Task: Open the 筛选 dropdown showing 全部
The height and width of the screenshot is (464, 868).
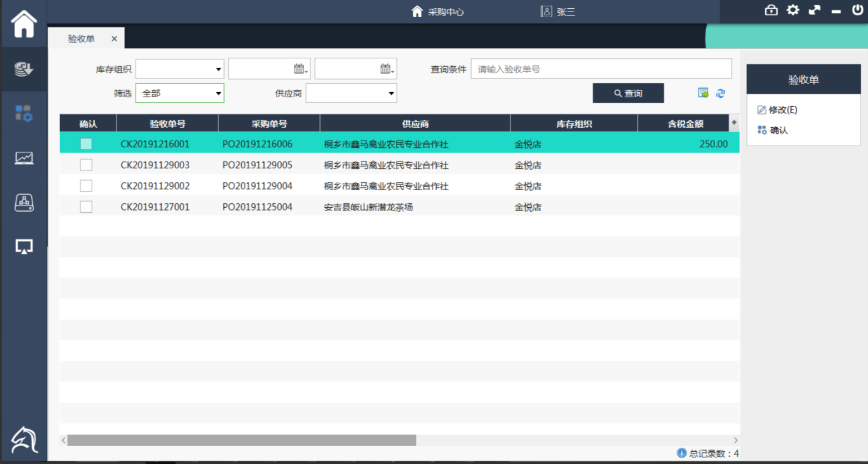Action: [x=218, y=93]
